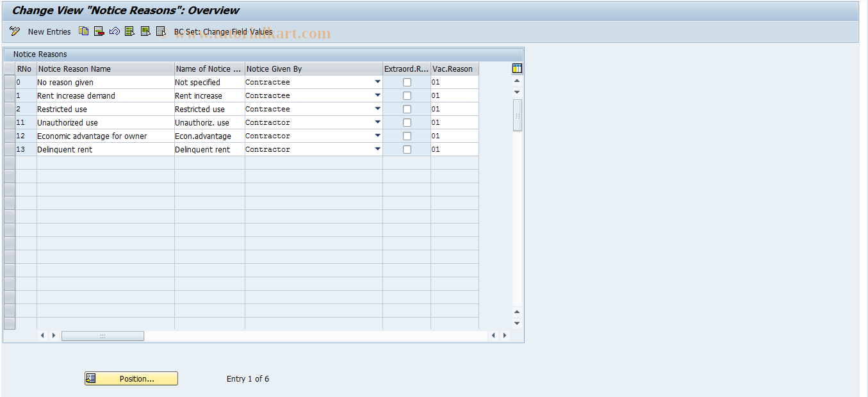Screen dimensions: 868x397
Task: Click the Copy As icon
Action: tap(84, 31)
